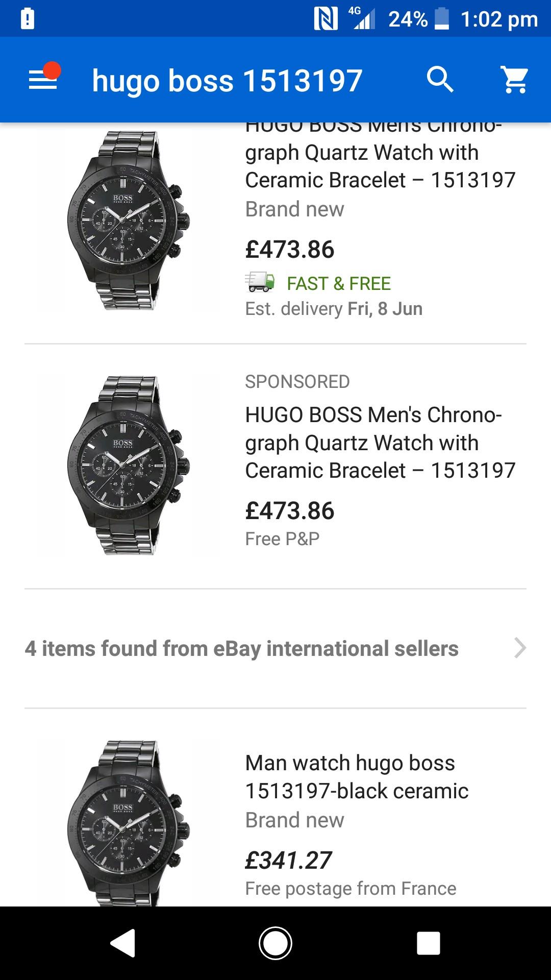Open recent apps square button
This screenshot has height=980, width=551.
click(428, 942)
